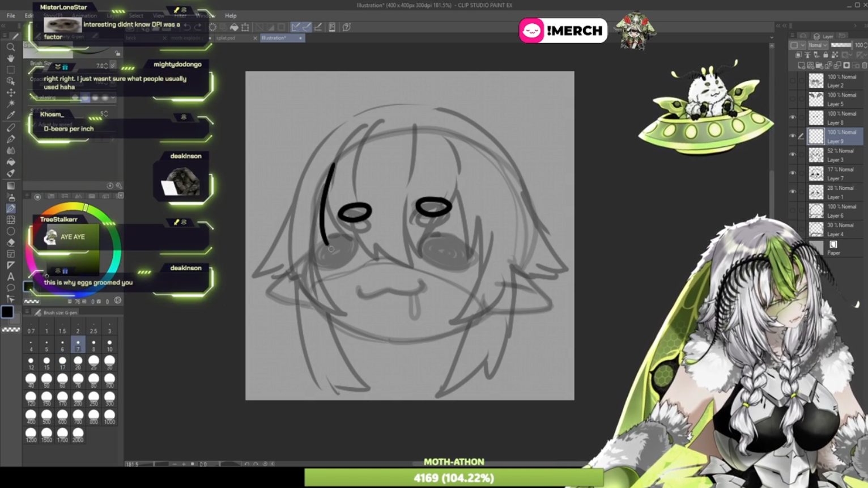Select the Zoom magnifier tool
Screen dimensions: 868x488
click(11, 47)
